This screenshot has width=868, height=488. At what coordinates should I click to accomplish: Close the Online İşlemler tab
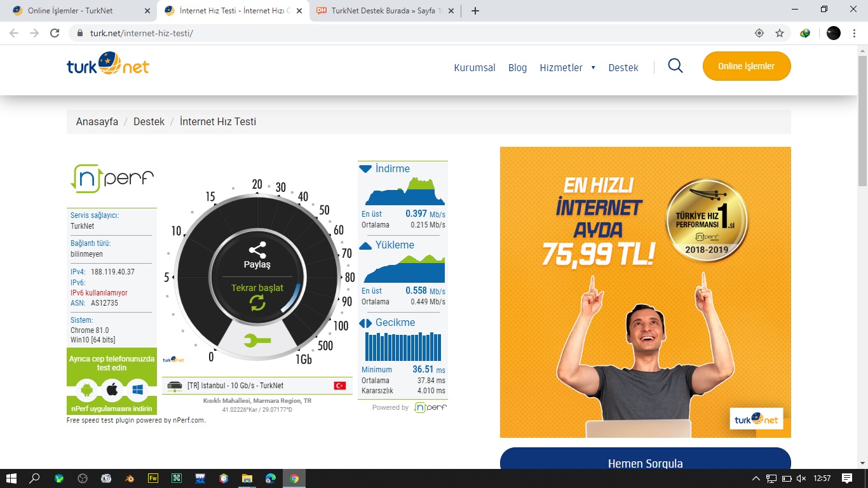pos(147,11)
